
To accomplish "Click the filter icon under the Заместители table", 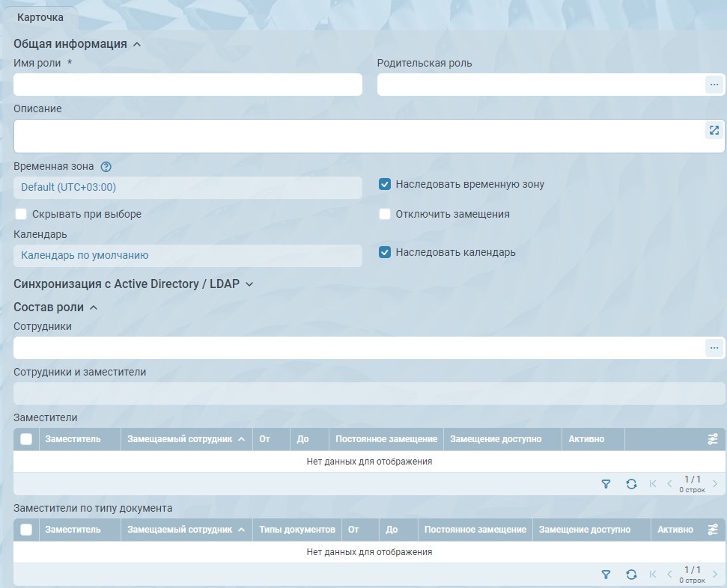I will click(606, 484).
